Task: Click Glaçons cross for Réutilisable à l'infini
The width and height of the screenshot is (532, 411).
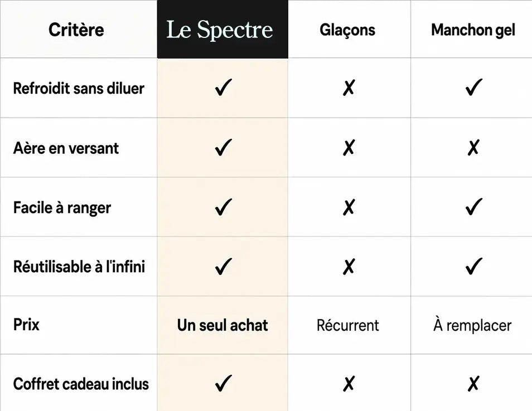Action: 349,267
